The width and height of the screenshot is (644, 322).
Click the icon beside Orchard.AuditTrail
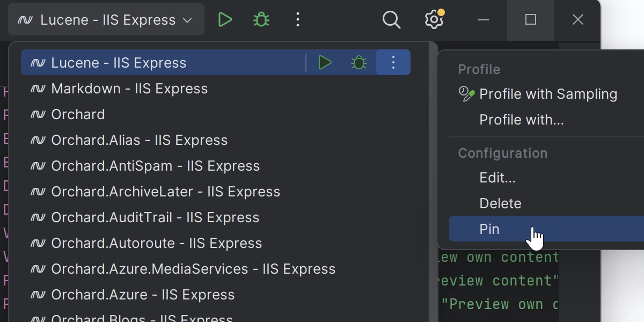(38, 217)
